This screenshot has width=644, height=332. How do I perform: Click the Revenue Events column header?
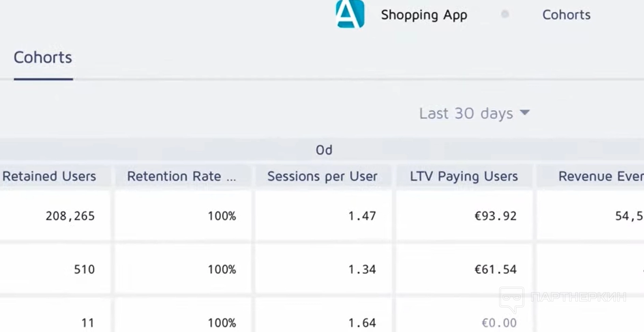tap(600, 176)
